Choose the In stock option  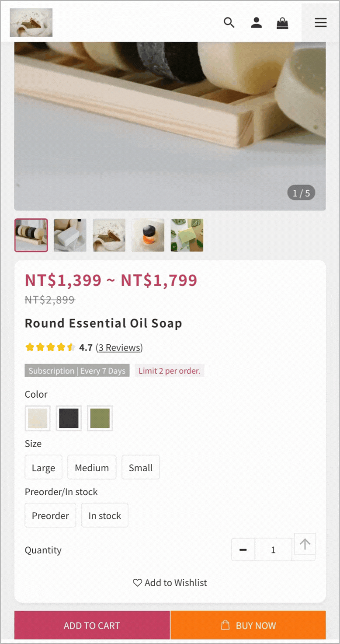click(x=105, y=515)
